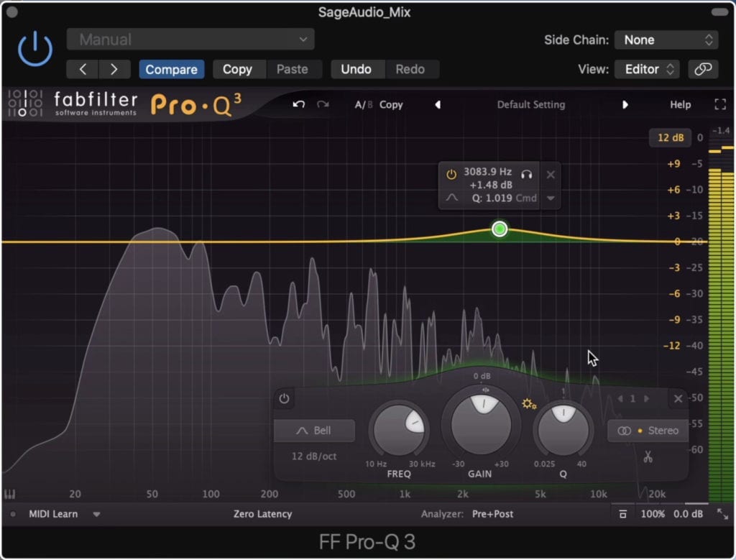Open the 12 dB display range dropdown
Screen dimensions: 736x560
pyautogui.click(x=671, y=137)
